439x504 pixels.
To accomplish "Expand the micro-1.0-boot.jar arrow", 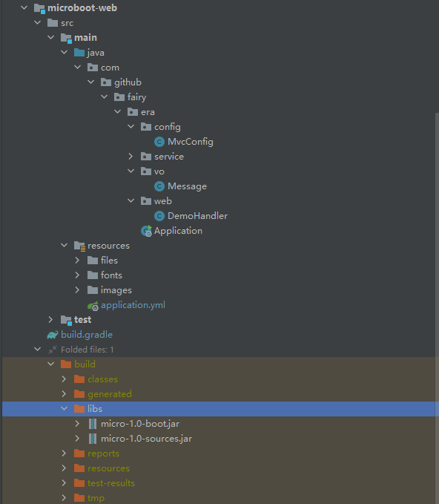I will 77,423.
